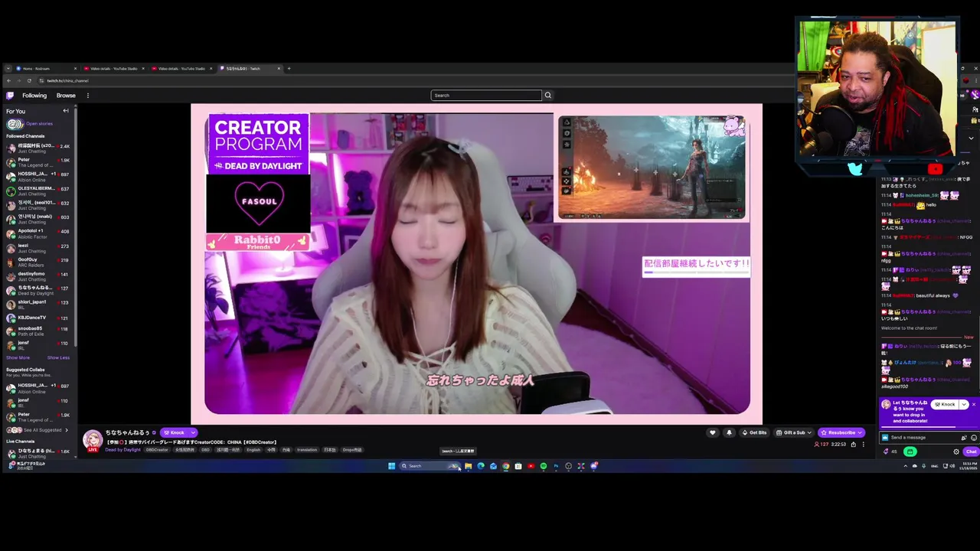Click the English tag under the stream title
Image resolution: width=980 pixels, height=551 pixels.
(253, 450)
